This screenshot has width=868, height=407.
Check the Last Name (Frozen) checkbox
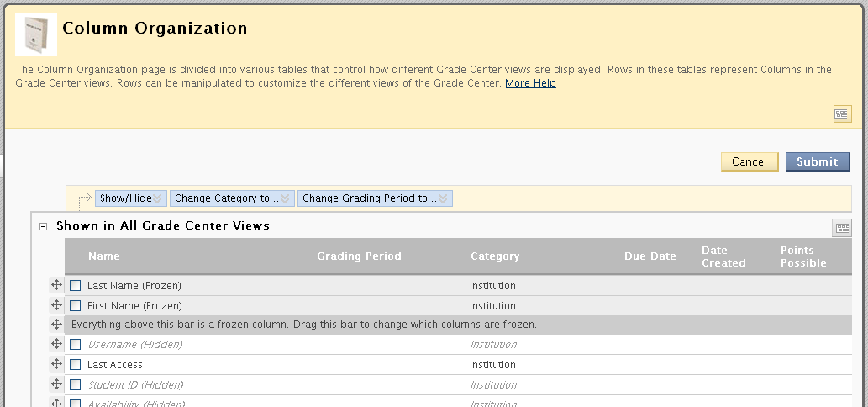[x=76, y=286]
